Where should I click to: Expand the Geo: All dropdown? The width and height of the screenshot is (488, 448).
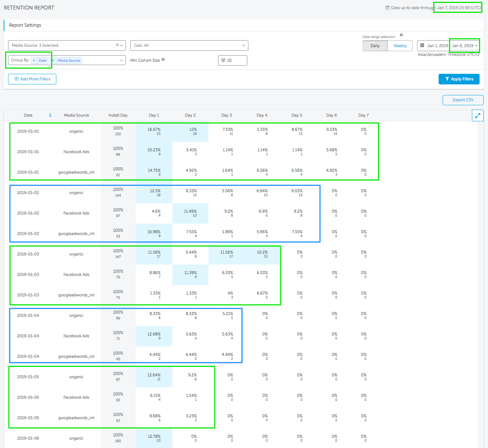point(244,45)
